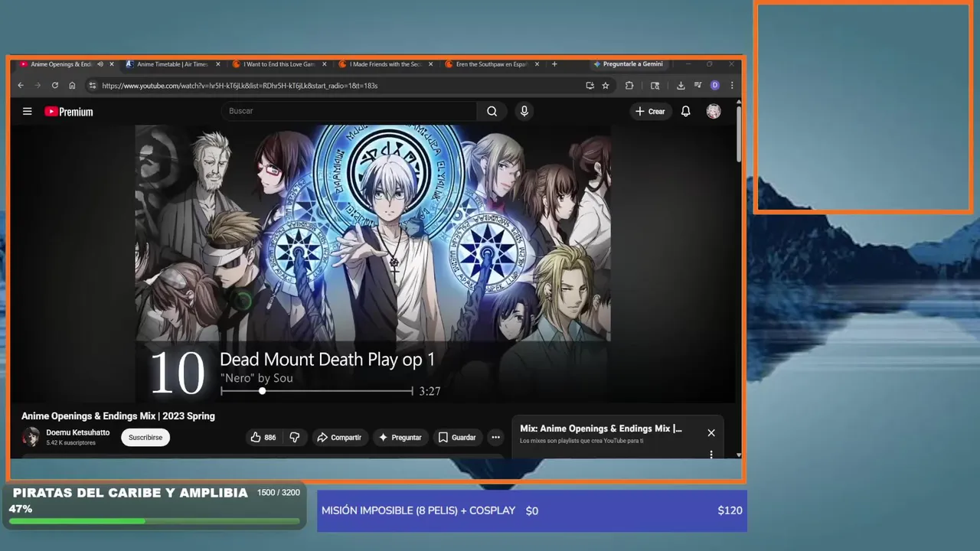Click the '5.42 K suscriptores' text
Viewport: 980px width, 551px height.
click(x=70, y=443)
